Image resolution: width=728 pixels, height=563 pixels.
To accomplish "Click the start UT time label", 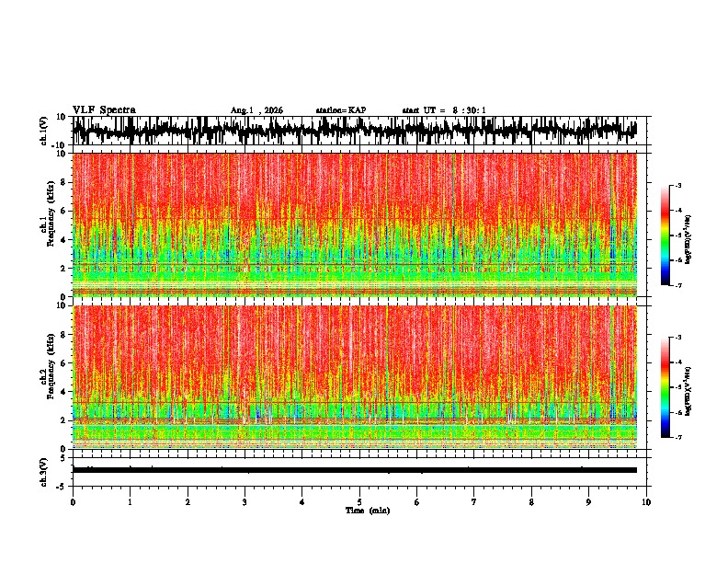I will pos(444,110).
